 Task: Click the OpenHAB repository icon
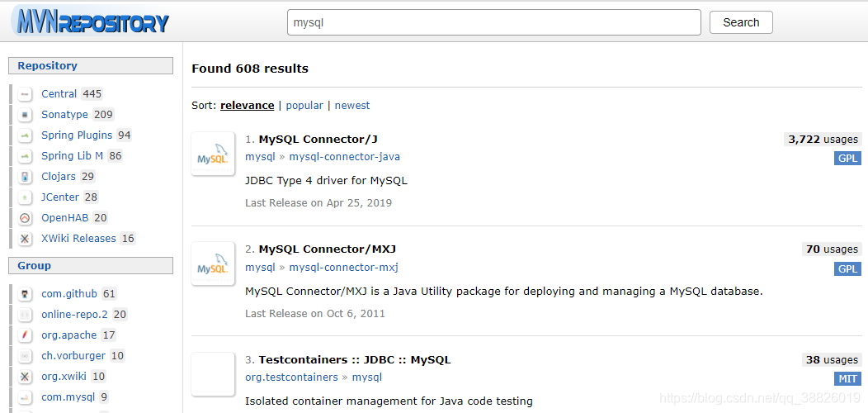coord(25,218)
